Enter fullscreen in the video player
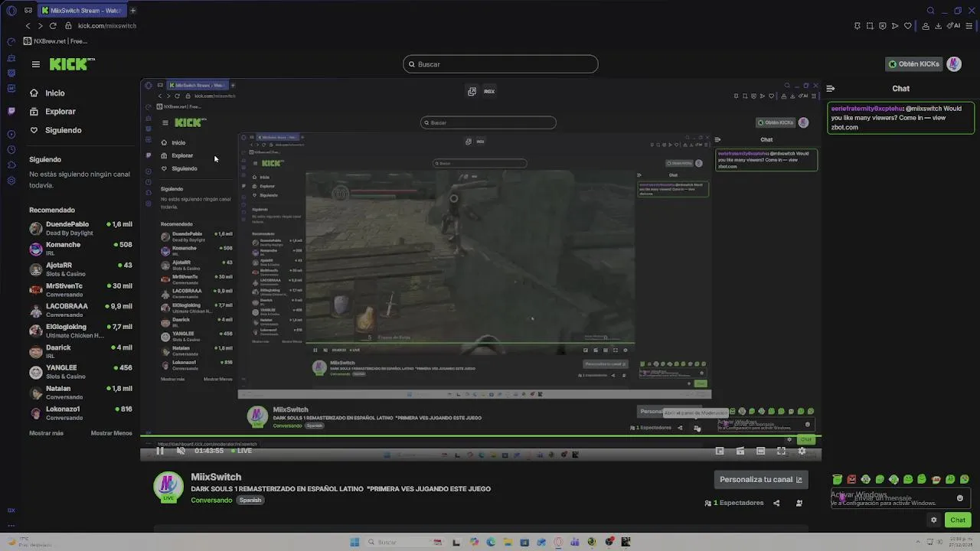This screenshot has height=551, width=980. click(781, 452)
